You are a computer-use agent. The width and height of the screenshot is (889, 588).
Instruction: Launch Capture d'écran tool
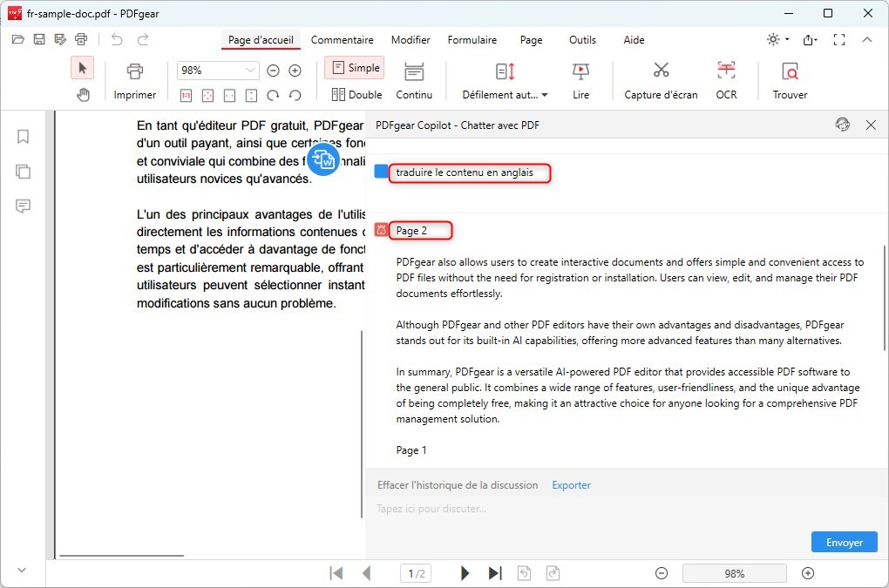tap(661, 80)
